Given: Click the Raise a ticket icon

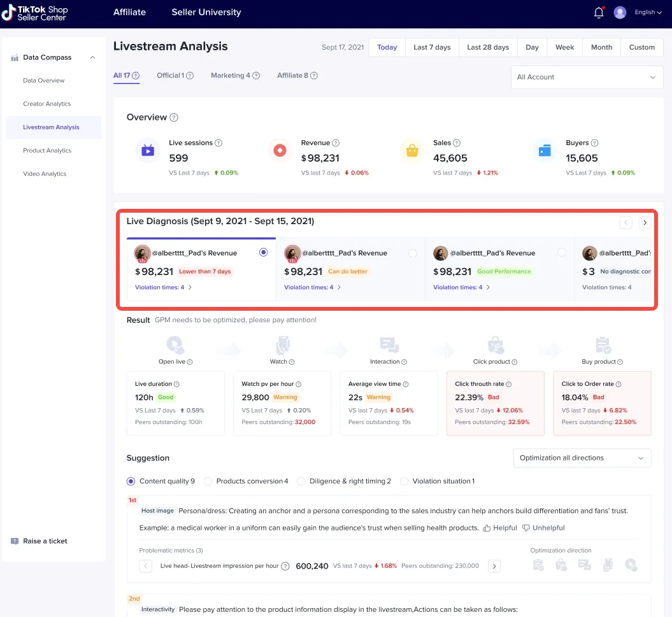Looking at the screenshot, I should point(15,541).
